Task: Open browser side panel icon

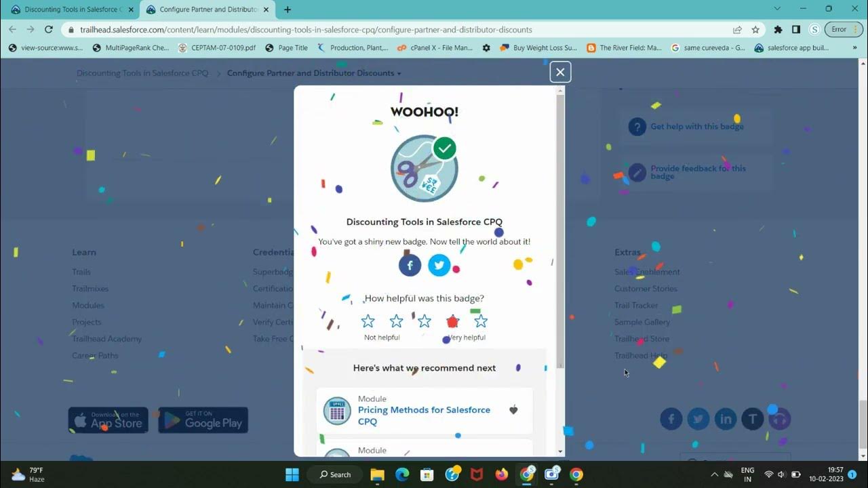Action: 796,30
